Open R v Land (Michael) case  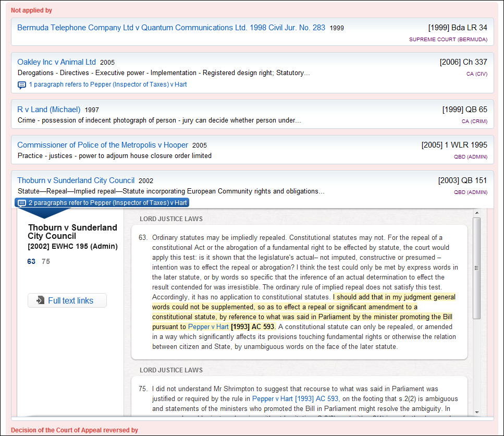(49, 110)
